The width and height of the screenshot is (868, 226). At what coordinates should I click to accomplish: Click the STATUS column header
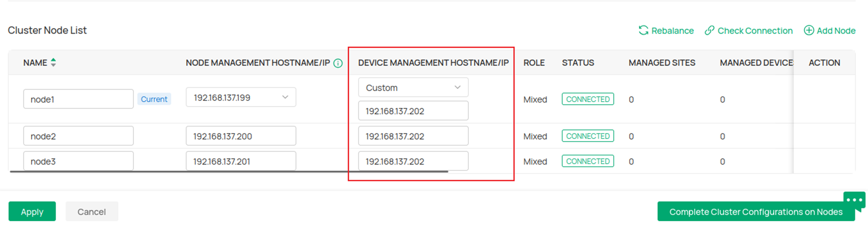(x=578, y=63)
